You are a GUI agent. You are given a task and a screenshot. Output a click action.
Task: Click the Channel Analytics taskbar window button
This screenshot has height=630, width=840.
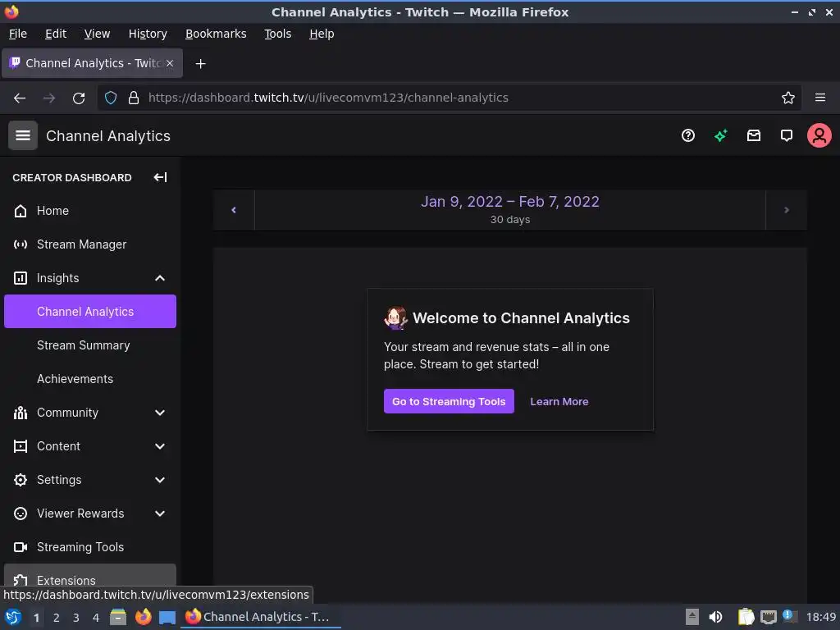(260, 617)
